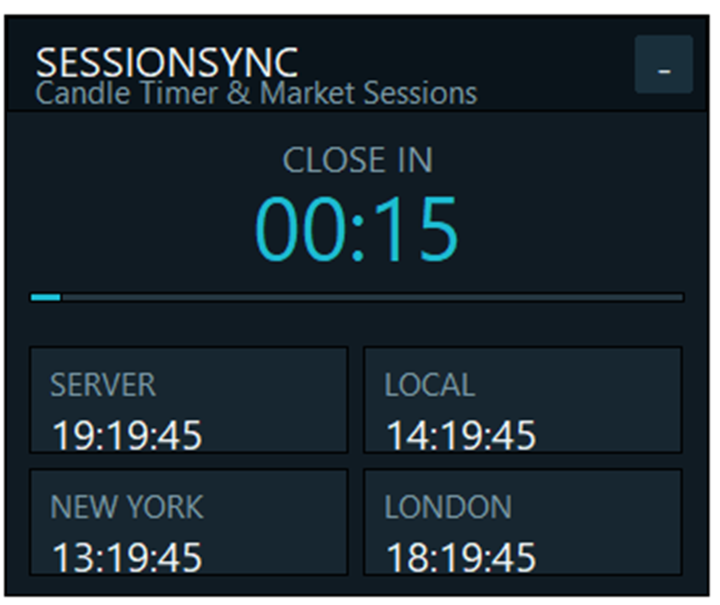Open the LOCAL time card

pos(523,400)
